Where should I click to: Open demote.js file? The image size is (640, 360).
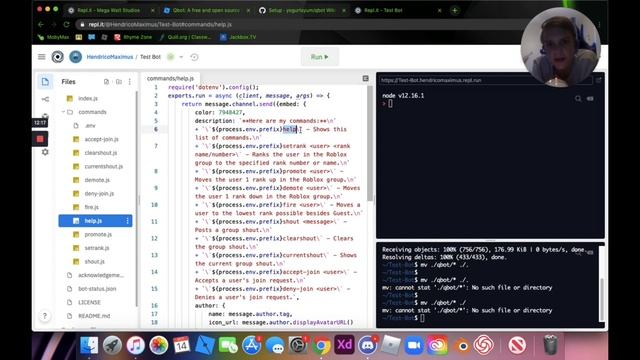tap(97, 180)
